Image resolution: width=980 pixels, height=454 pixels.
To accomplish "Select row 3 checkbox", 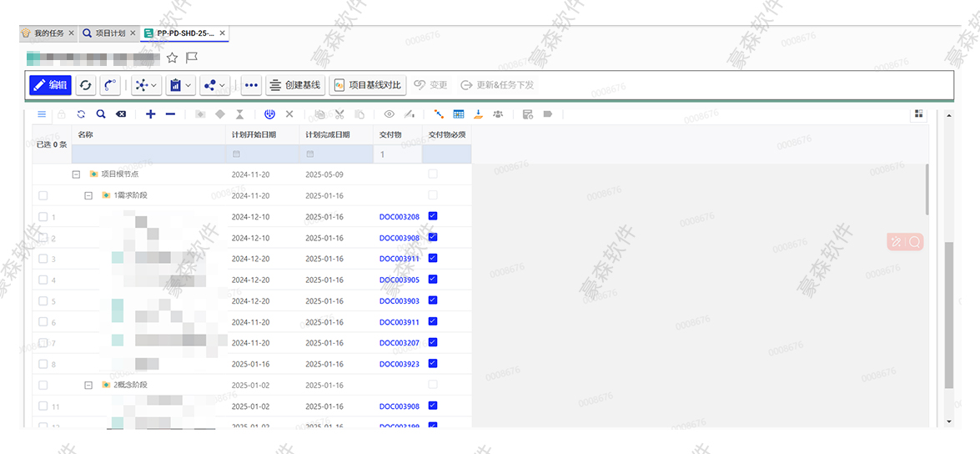I will (x=43, y=259).
